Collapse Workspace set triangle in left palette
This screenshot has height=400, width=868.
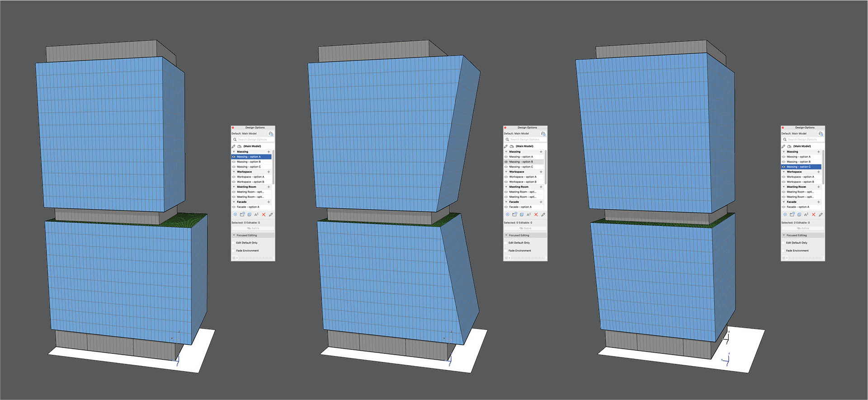(x=234, y=172)
